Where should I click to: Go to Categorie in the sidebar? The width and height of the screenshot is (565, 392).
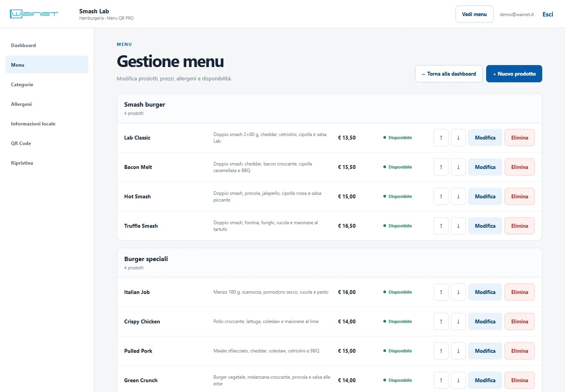[47, 85]
